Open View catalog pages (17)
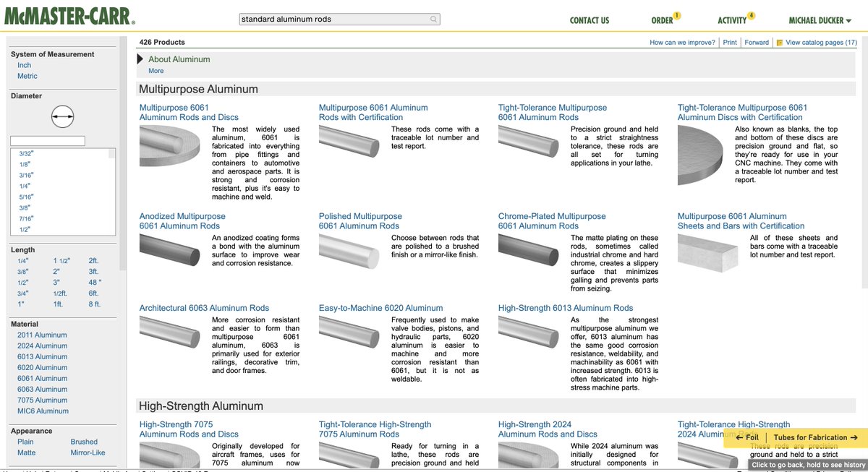The image size is (868, 472). pos(821,43)
